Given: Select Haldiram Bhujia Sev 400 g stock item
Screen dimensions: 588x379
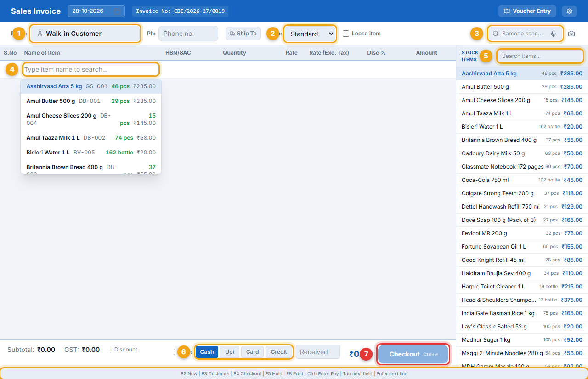Looking at the screenshot, I should (x=522, y=273).
